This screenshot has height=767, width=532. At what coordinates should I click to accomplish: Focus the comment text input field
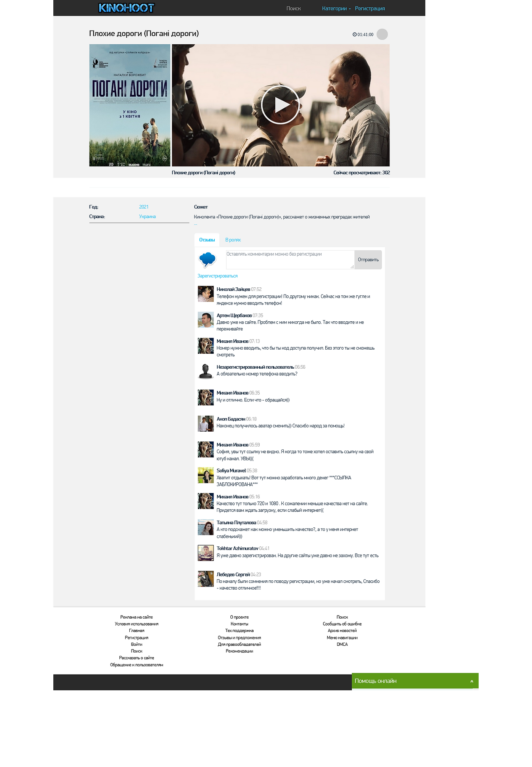[x=290, y=260]
